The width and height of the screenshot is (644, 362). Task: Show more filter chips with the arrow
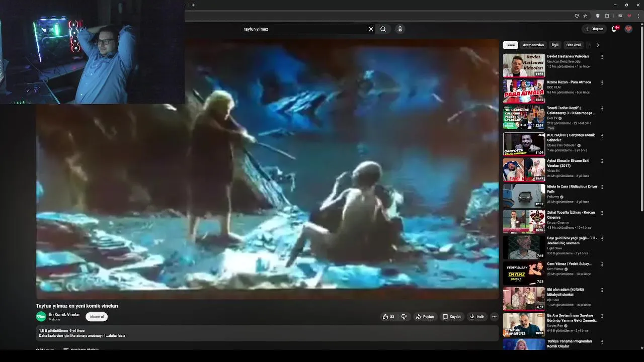tap(598, 45)
